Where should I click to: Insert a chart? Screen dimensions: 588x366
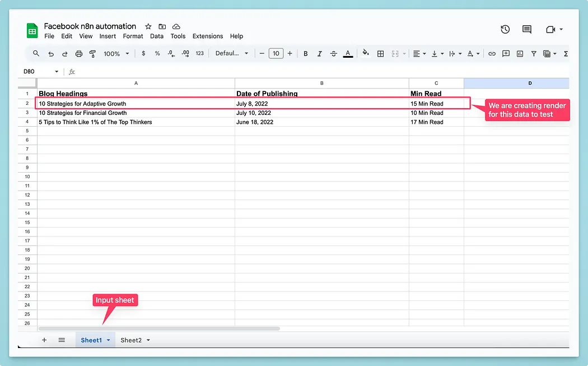click(520, 54)
